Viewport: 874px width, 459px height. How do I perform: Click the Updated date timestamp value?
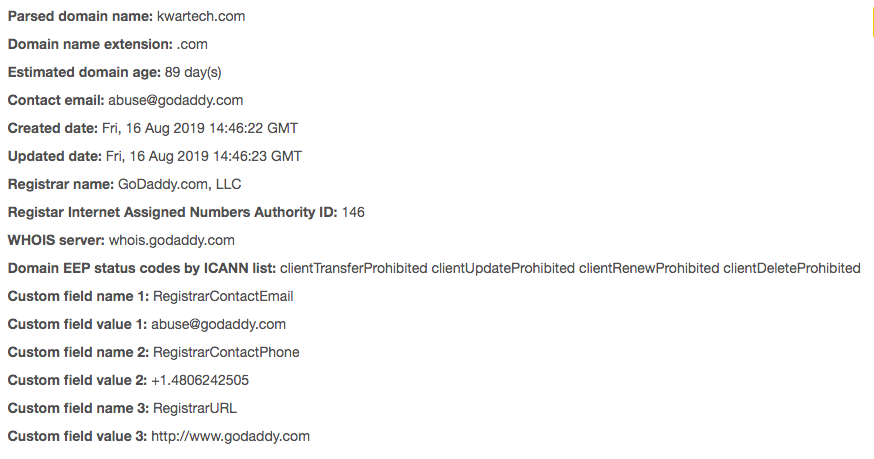[203, 156]
